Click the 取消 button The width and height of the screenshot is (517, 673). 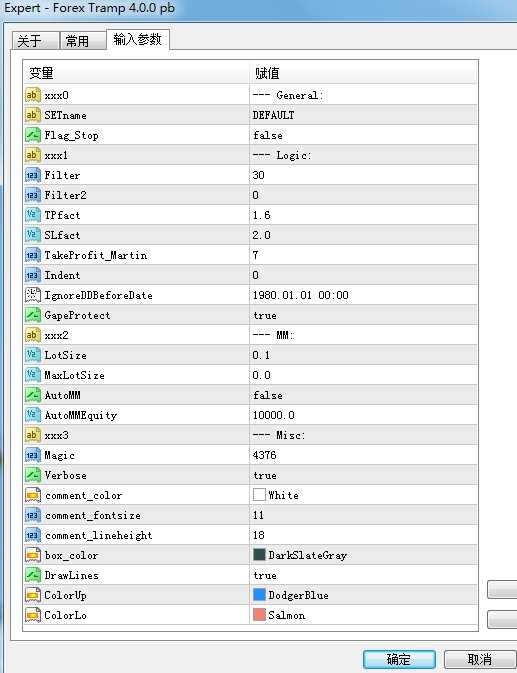(480, 659)
